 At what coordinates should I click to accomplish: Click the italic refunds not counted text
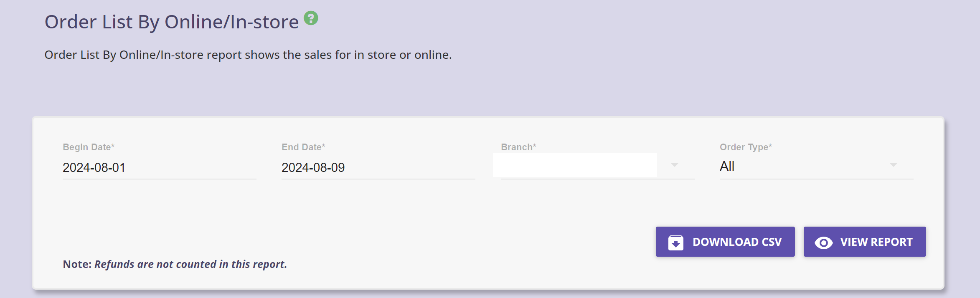(x=190, y=264)
